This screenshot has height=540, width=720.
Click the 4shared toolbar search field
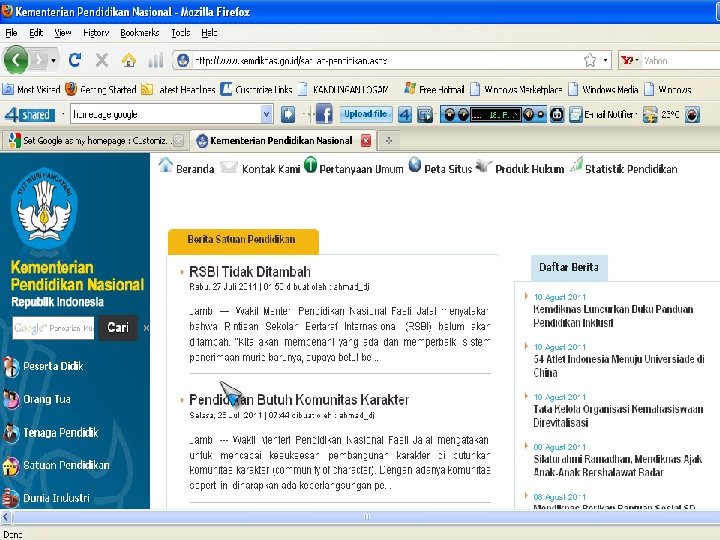(166, 114)
